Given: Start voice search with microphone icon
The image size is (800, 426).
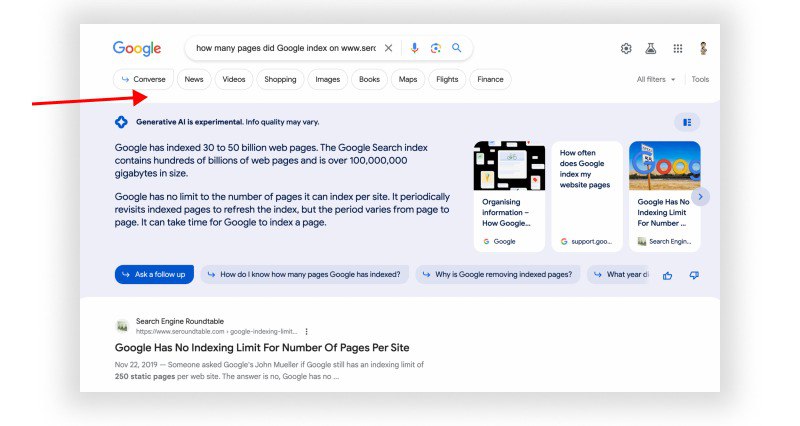Looking at the screenshot, I should [x=414, y=48].
